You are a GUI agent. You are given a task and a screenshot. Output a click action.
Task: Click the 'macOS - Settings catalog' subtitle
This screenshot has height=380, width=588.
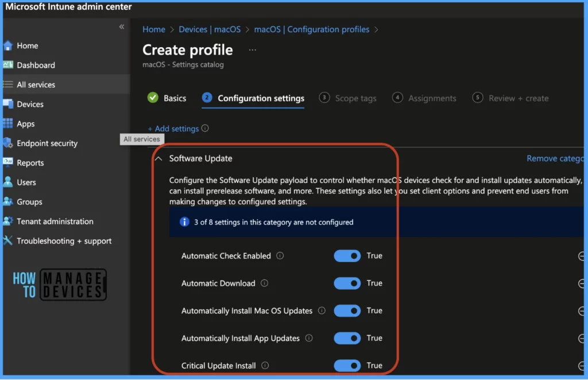pyautogui.click(x=183, y=64)
